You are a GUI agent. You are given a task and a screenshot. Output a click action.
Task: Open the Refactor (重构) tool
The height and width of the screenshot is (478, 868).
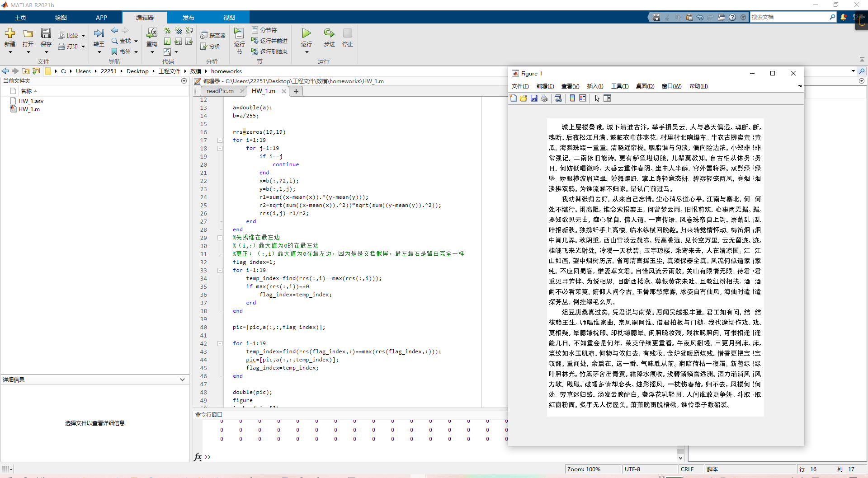[152, 33]
